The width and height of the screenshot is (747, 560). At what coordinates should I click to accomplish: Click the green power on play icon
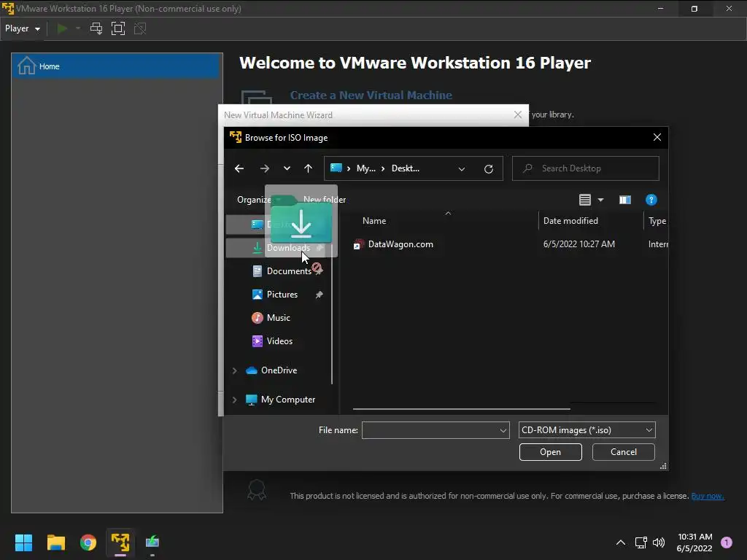[x=62, y=28]
